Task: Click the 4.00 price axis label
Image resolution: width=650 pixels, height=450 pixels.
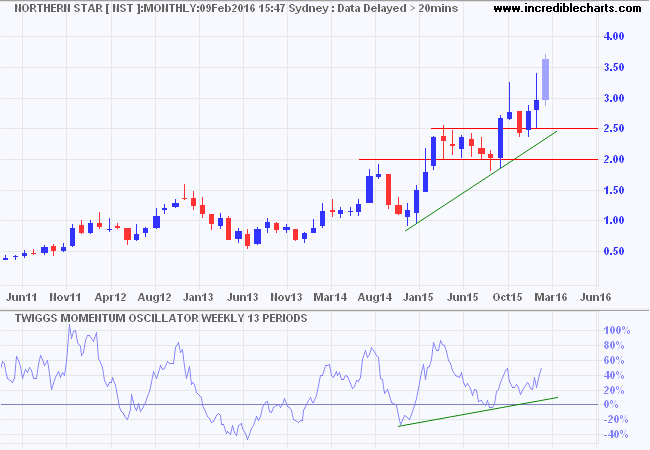Action: pos(614,36)
